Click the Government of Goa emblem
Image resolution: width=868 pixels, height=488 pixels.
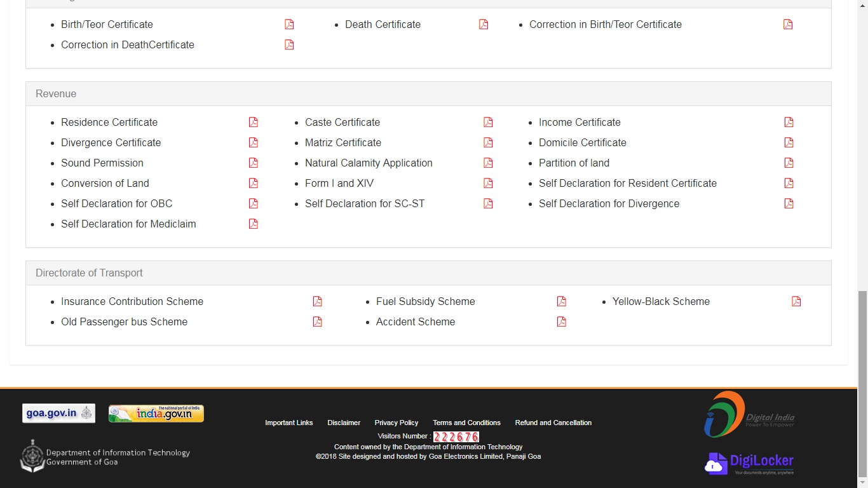pyautogui.click(x=31, y=456)
